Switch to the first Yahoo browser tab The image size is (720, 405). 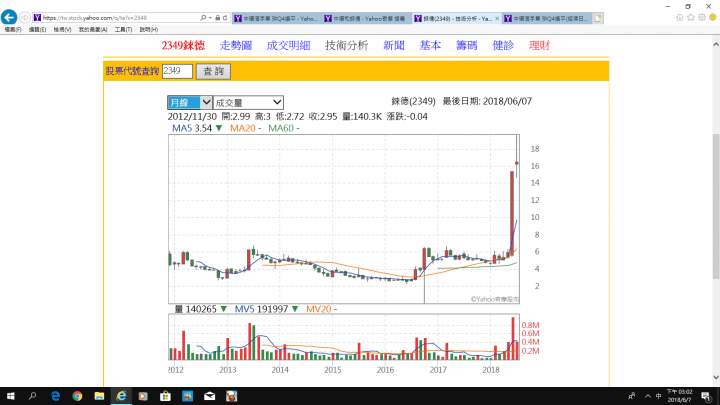(x=277, y=18)
